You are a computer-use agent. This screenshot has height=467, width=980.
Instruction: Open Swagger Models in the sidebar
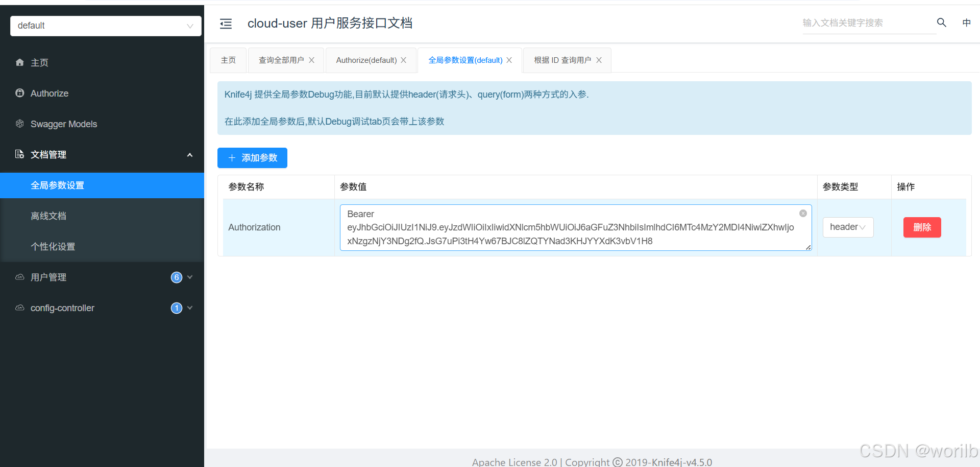pyautogui.click(x=102, y=124)
